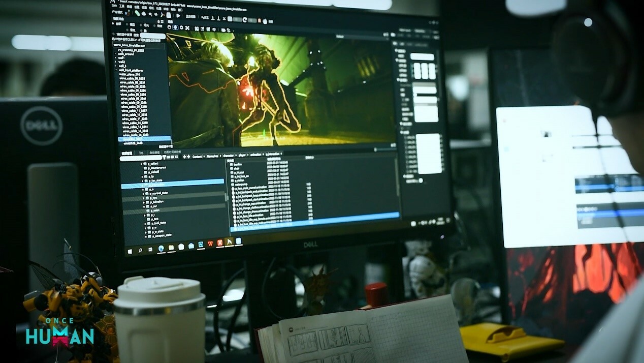Screen dimensions: 644x363
Task: Click the circular refresh arrow icon in the top toolbar
Action: click(244, 20)
